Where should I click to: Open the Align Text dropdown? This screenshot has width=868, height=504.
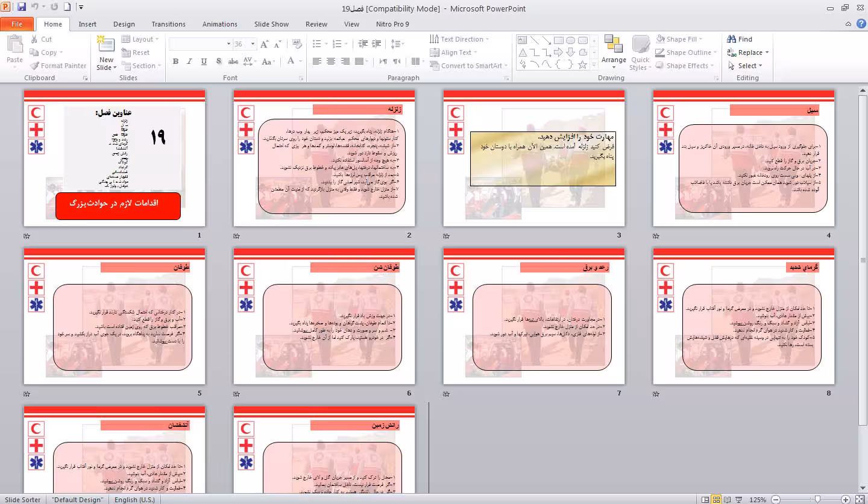[455, 52]
